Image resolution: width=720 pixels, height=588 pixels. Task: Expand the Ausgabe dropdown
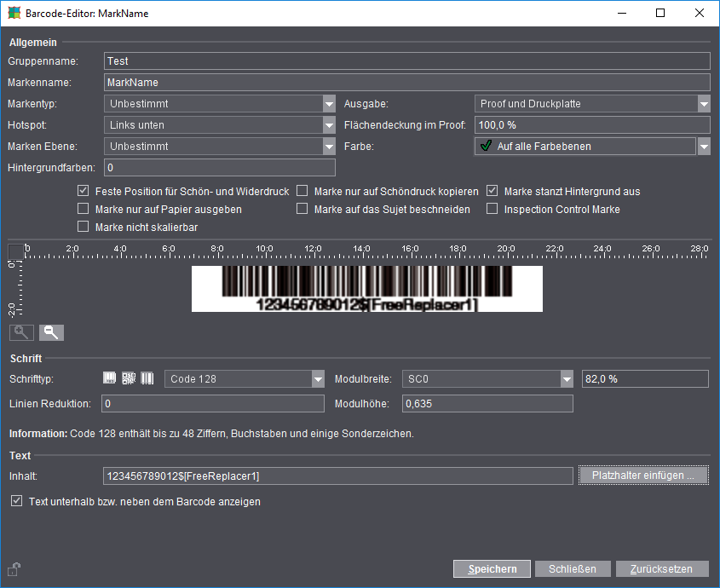(705, 103)
